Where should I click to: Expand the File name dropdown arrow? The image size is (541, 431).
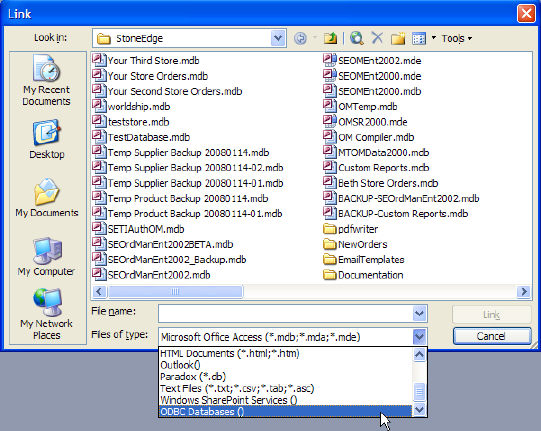tap(419, 314)
